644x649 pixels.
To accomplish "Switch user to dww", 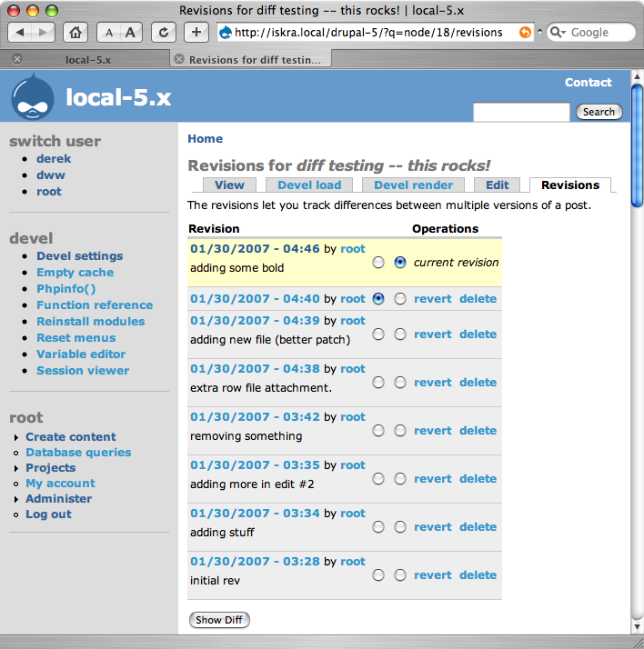I will click(51, 175).
